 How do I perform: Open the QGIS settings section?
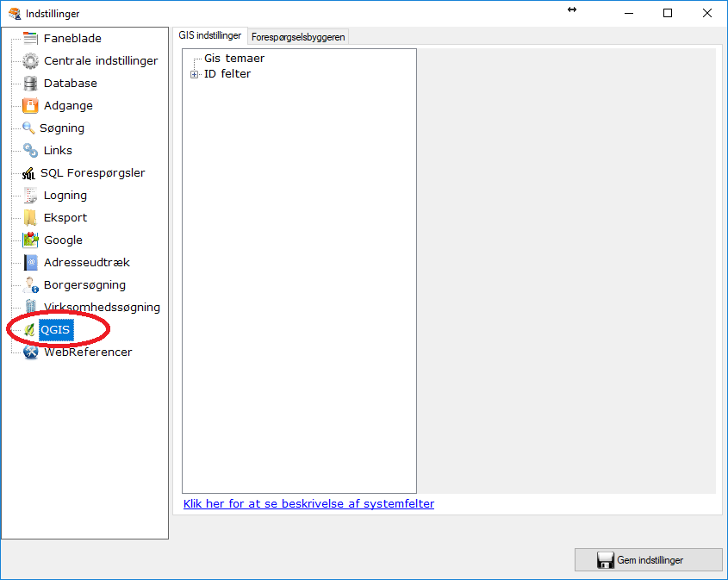point(57,329)
